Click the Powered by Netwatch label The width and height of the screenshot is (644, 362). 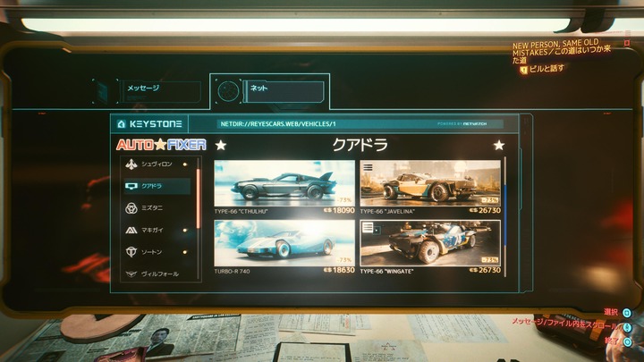coord(462,123)
